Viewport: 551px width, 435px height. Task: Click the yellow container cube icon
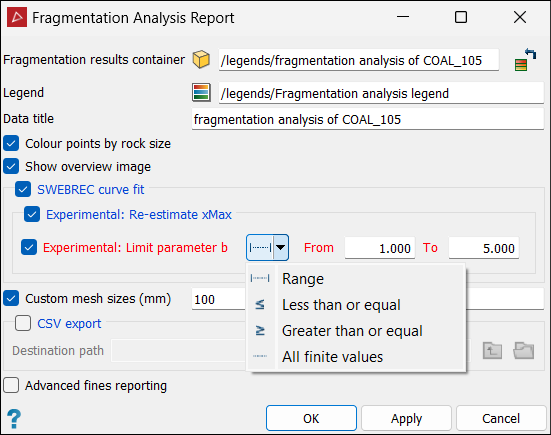pyautogui.click(x=201, y=59)
